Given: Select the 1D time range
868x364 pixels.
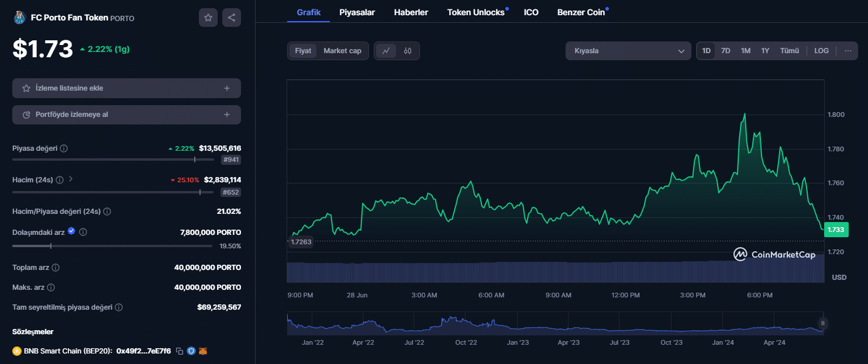Looking at the screenshot, I should point(706,51).
